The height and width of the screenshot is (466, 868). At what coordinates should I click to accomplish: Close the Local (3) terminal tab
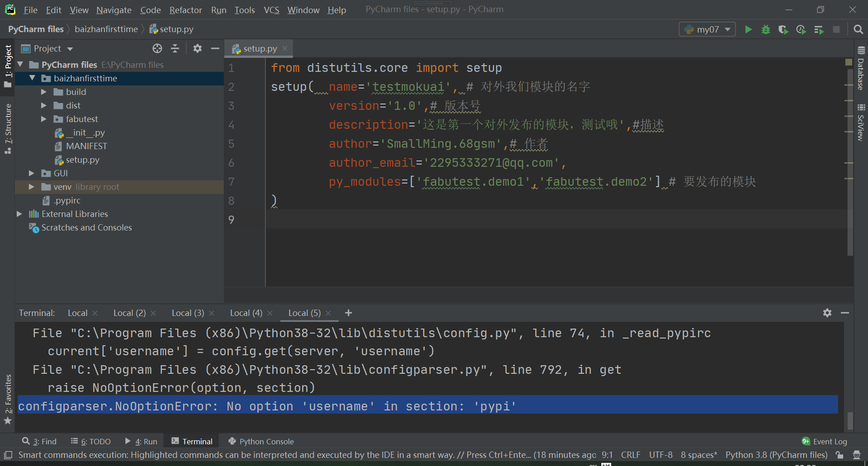212,313
